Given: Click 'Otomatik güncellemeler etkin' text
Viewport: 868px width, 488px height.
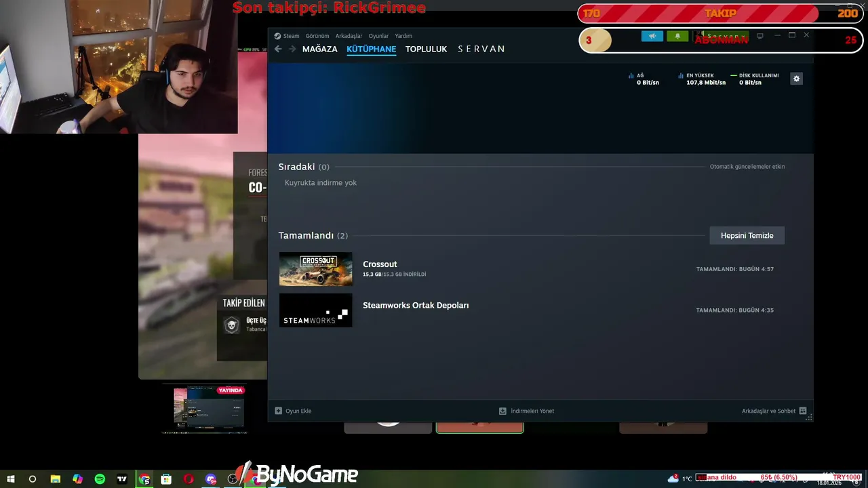Looking at the screenshot, I should [747, 167].
